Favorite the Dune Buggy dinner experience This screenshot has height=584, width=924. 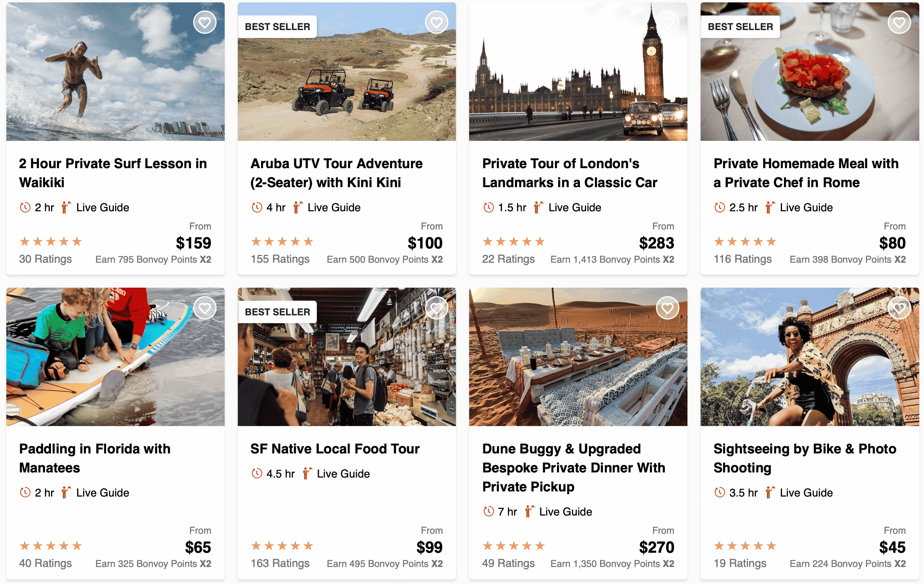[667, 308]
